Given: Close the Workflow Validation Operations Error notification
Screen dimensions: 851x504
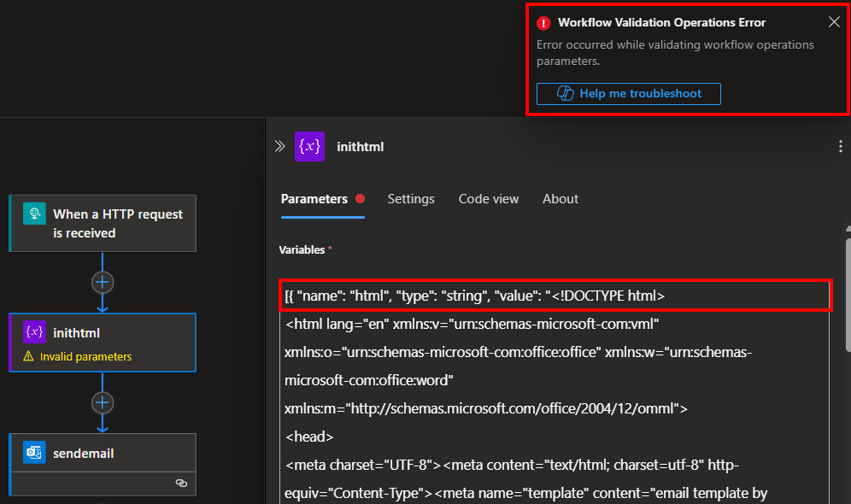Looking at the screenshot, I should pyautogui.click(x=834, y=21).
